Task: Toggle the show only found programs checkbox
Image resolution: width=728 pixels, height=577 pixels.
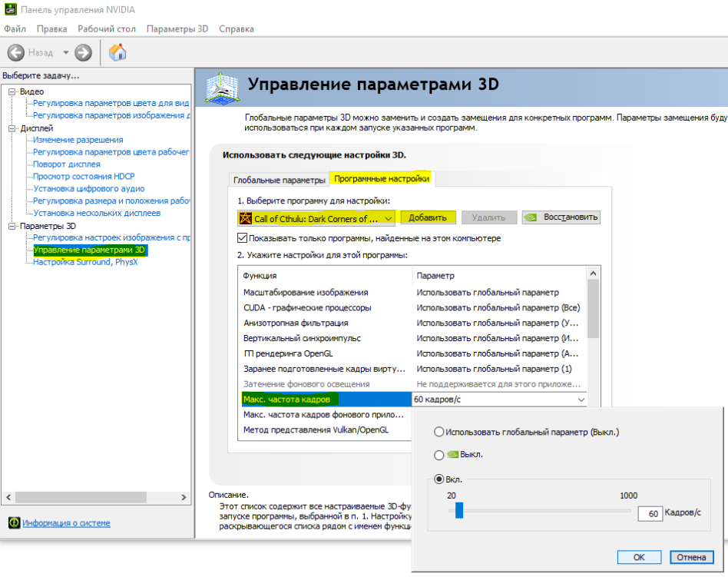Action: pos(242,238)
